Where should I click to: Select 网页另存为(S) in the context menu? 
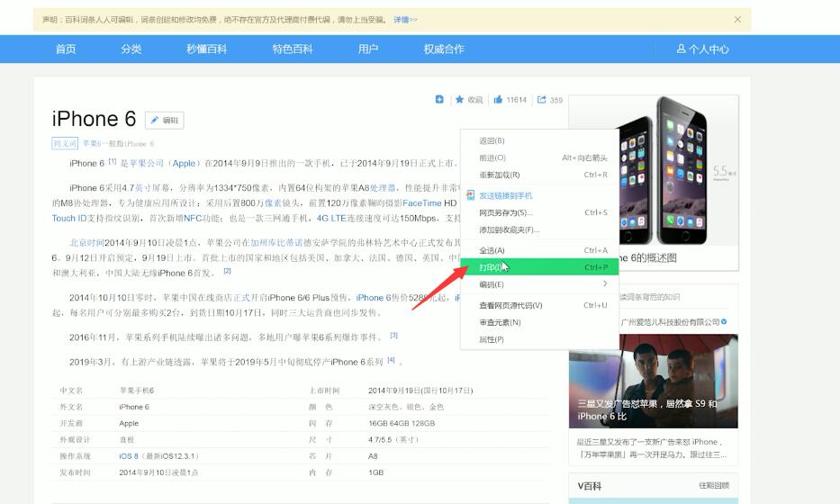click(539, 212)
